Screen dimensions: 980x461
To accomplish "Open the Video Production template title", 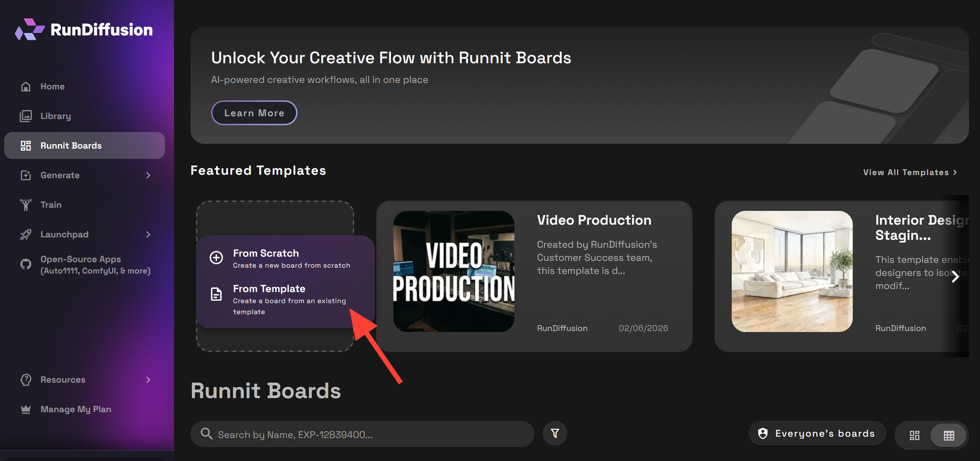I will pyautogui.click(x=594, y=220).
